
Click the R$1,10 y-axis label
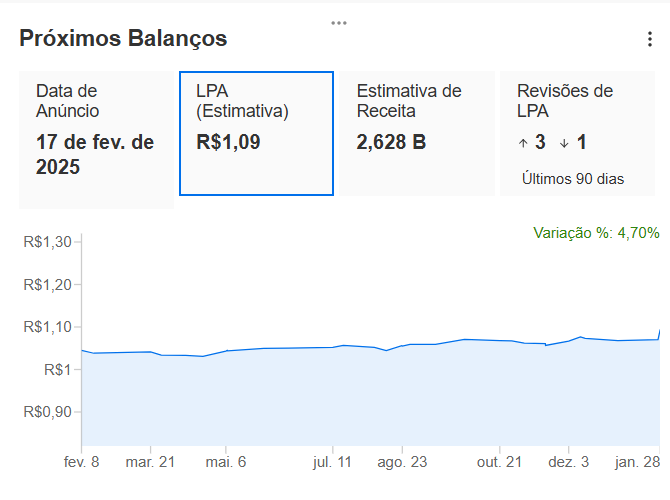point(47,327)
